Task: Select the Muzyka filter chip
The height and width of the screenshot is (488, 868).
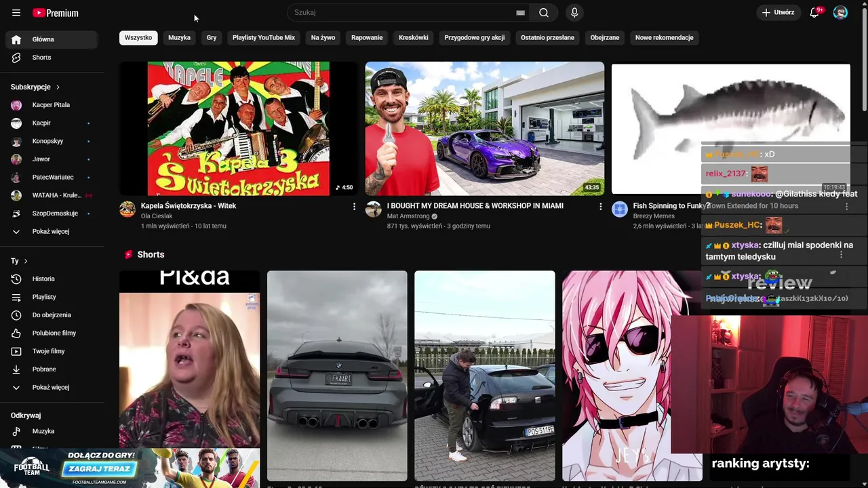Action: [x=179, y=38]
